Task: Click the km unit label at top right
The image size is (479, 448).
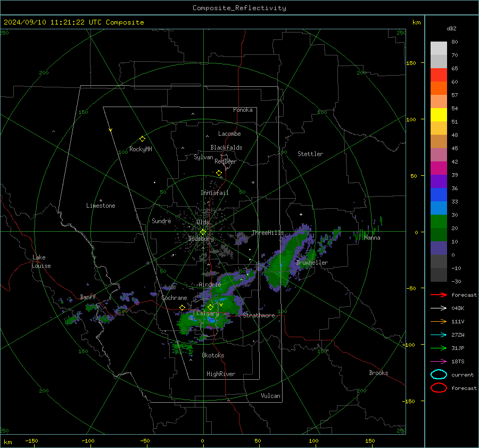Action: pos(416,22)
